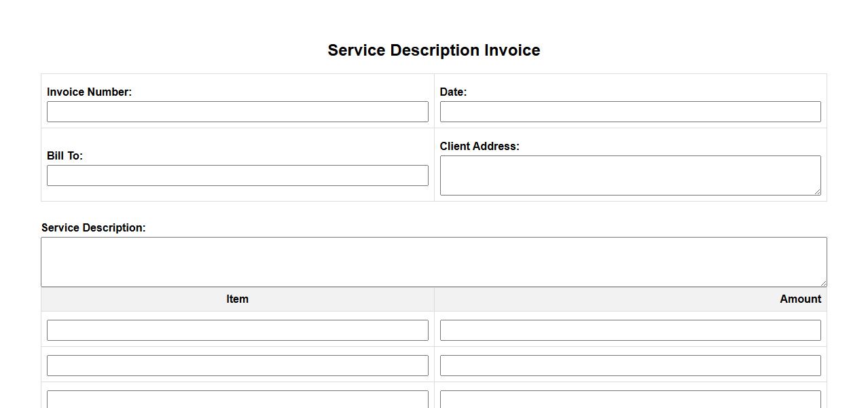This screenshot has height=408, width=868.
Task: Click the Client Address label
Action: 479,147
